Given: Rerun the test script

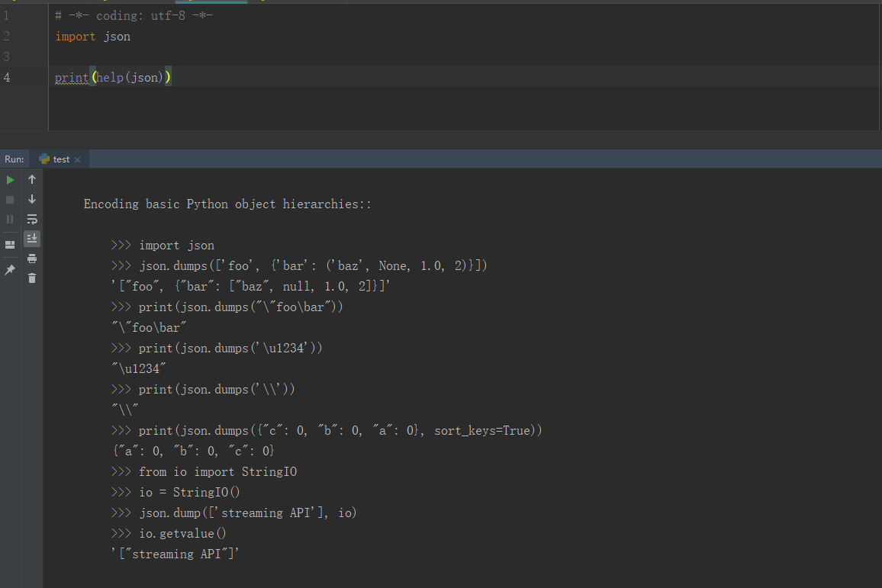Looking at the screenshot, I should tap(11, 180).
